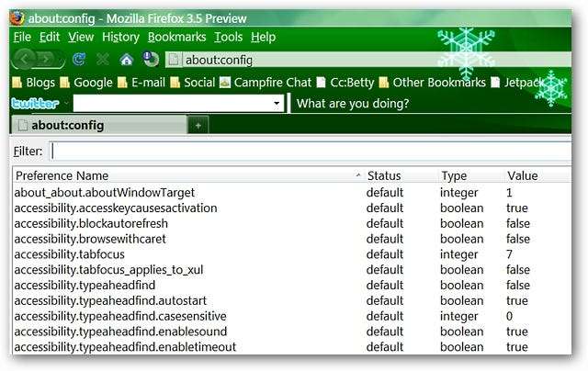588x371 pixels.
Task: Click value 7 of accessibility.tabfocus
Action: tap(509, 254)
